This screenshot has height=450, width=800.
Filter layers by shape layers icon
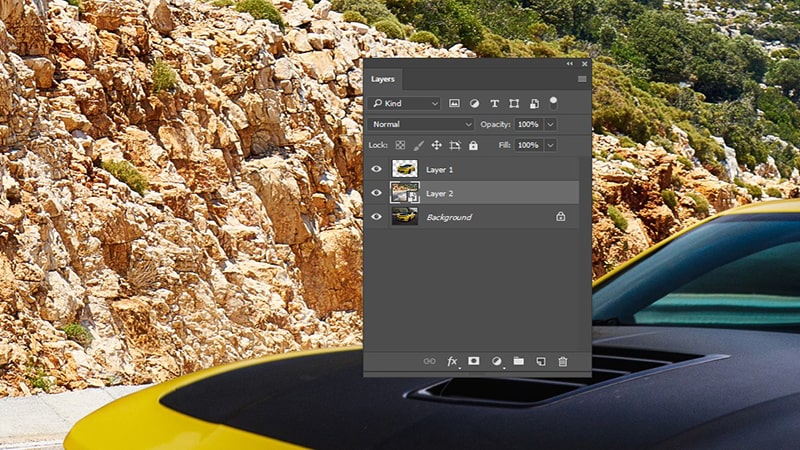[x=514, y=104]
